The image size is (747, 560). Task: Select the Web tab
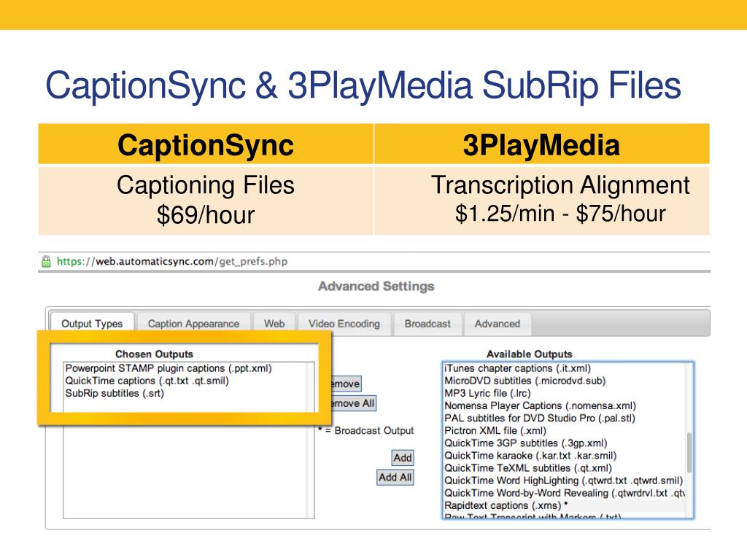274,324
